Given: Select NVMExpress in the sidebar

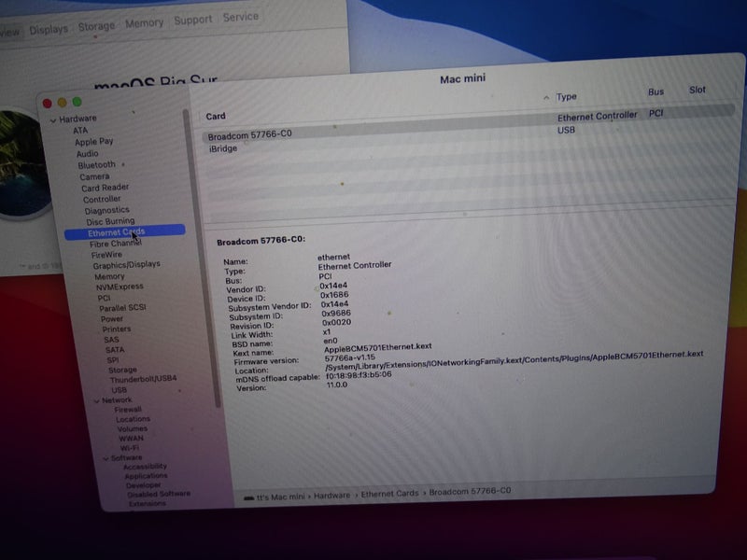Looking at the screenshot, I should point(120,287).
